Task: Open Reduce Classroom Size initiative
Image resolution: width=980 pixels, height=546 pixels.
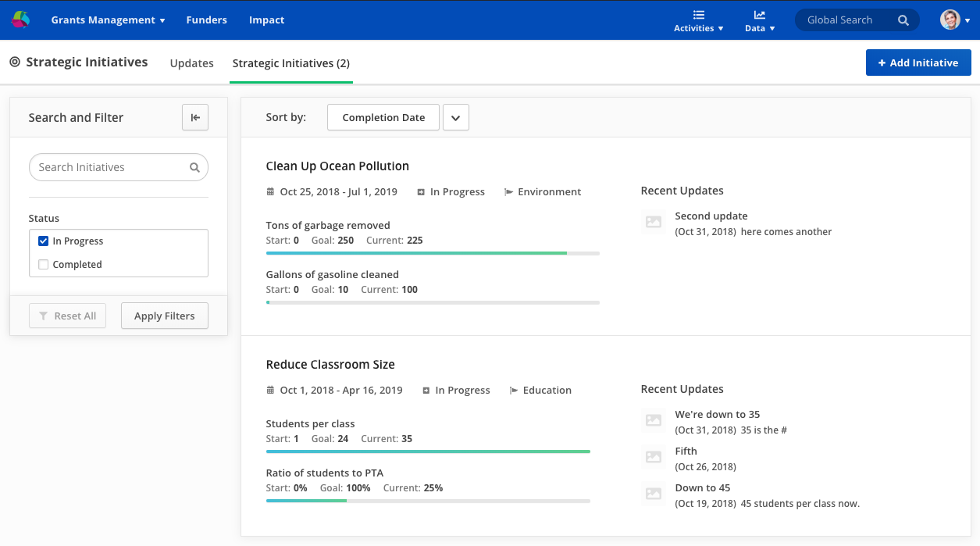Action: tap(330, 364)
